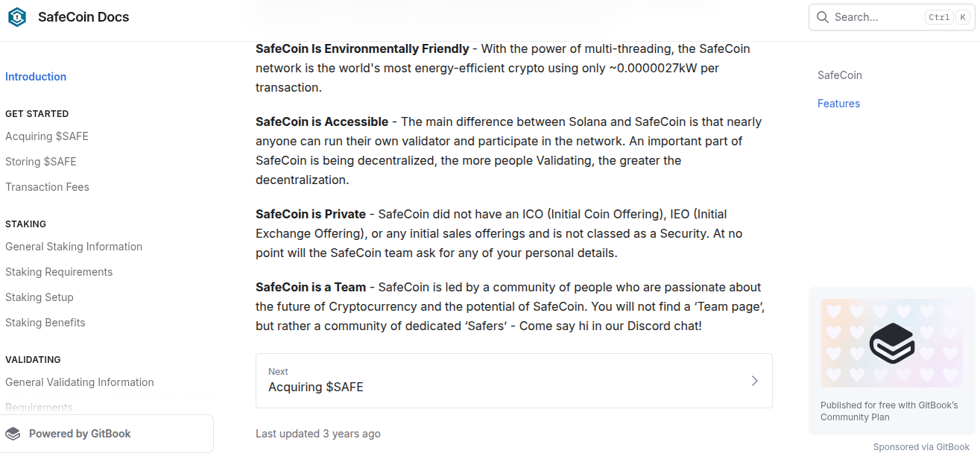Select Introduction in the sidebar
980x465 pixels.
[36, 76]
